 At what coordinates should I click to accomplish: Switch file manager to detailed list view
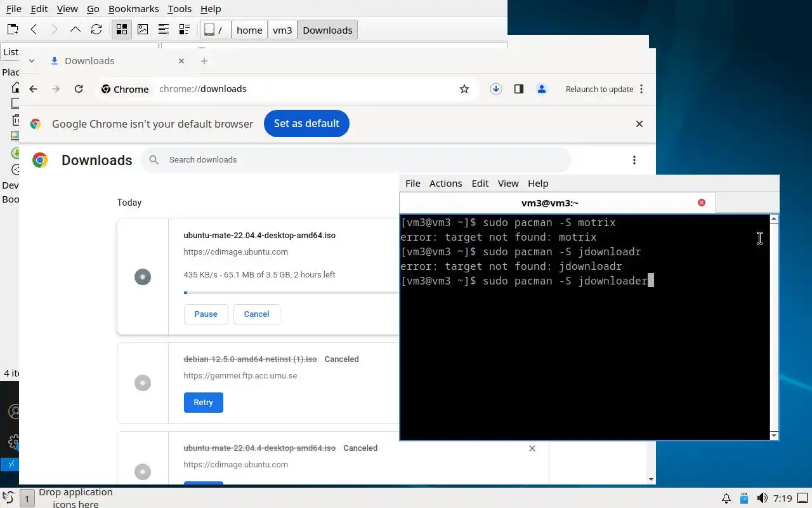tap(185, 30)
